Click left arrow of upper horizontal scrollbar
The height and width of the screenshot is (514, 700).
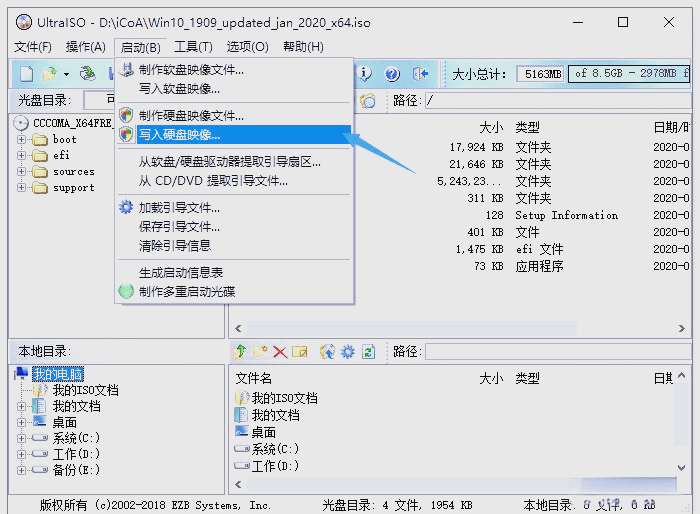point(238,329)
